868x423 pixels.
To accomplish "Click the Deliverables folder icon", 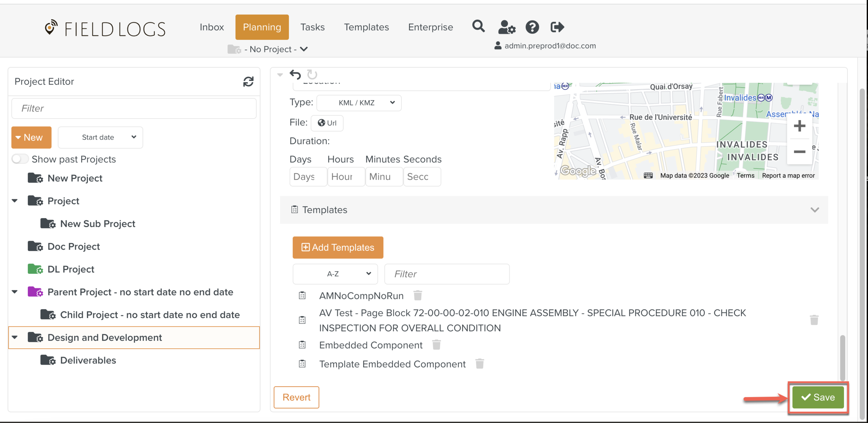I will click(x=48, y=360).
